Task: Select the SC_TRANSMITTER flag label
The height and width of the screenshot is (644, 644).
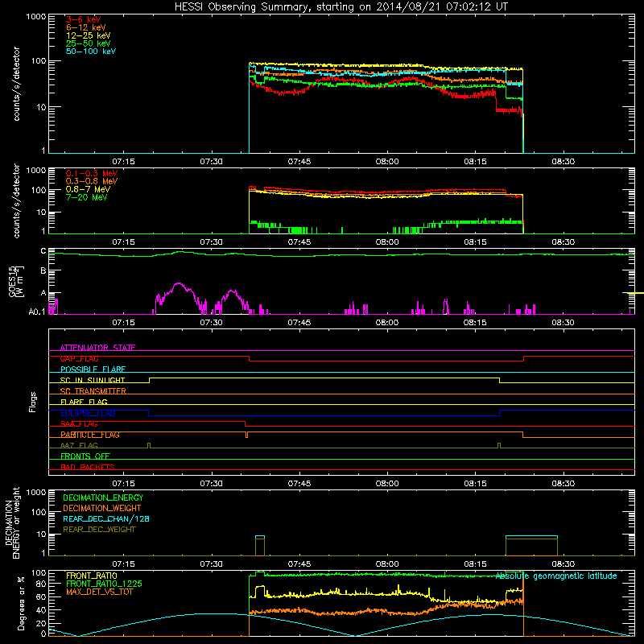Action: (x=93, y=391)
